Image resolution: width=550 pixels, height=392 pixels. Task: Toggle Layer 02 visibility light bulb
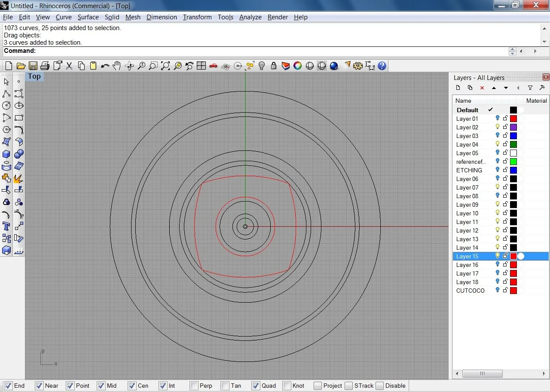[498, 127]
